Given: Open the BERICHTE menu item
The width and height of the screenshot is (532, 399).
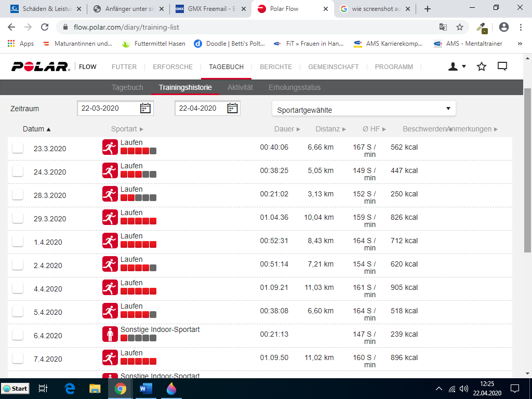Looking at the screenshot, I should coord(276,66).
